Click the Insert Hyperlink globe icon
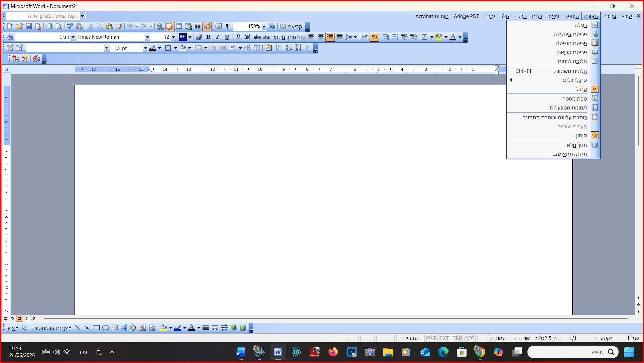Screen dimensions: 644x363 tap(160, 26)
